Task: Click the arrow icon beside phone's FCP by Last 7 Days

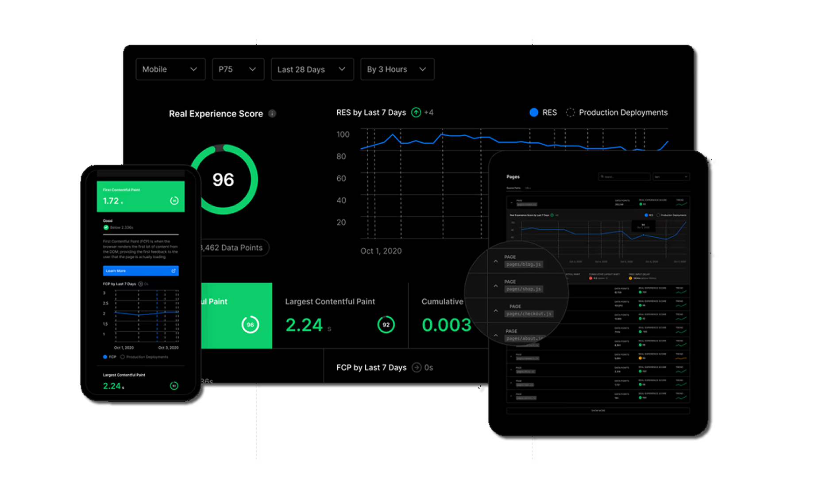Action: pyautogui.click(x=141, y=284)
